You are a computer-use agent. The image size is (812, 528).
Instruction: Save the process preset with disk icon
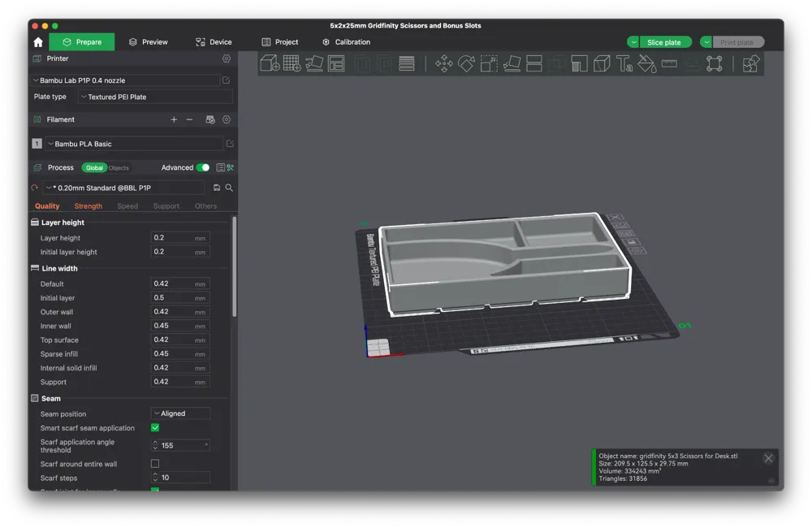tap(217, 188)
